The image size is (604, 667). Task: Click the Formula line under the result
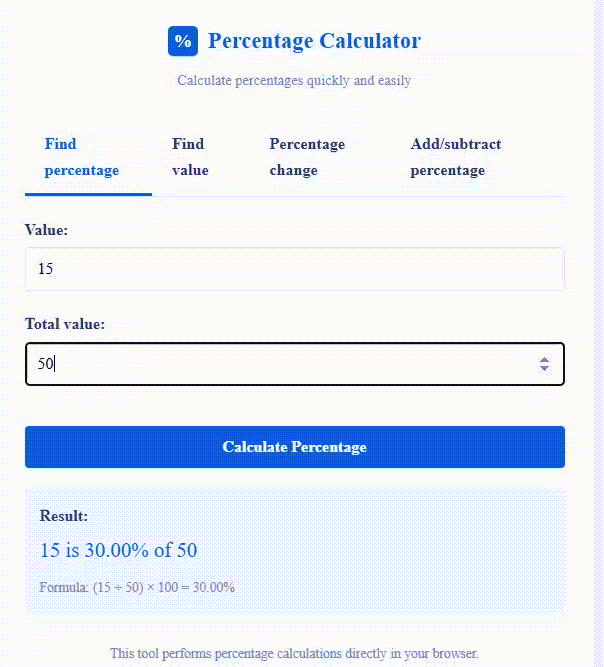[137, 587]
